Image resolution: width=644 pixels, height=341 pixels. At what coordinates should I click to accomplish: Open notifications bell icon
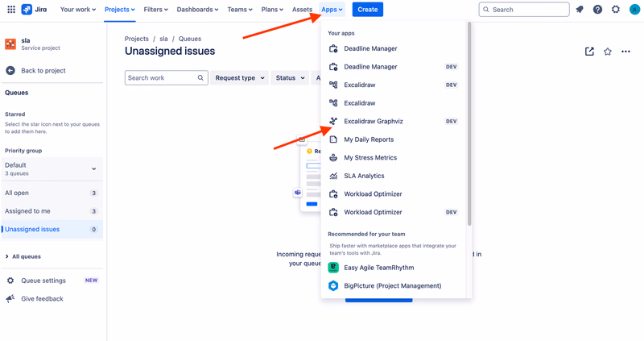tap(580, 10)
